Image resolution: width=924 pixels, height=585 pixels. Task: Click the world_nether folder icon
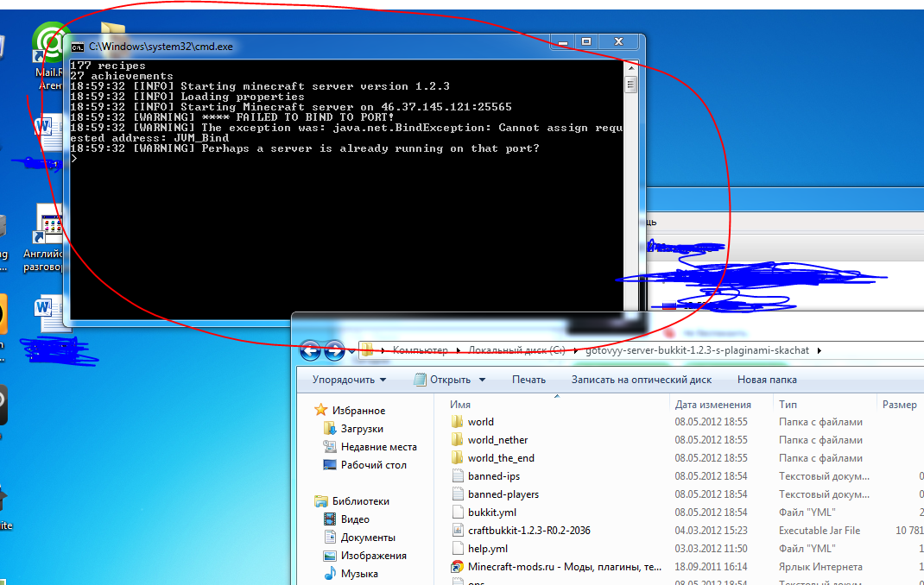point(458,440)
